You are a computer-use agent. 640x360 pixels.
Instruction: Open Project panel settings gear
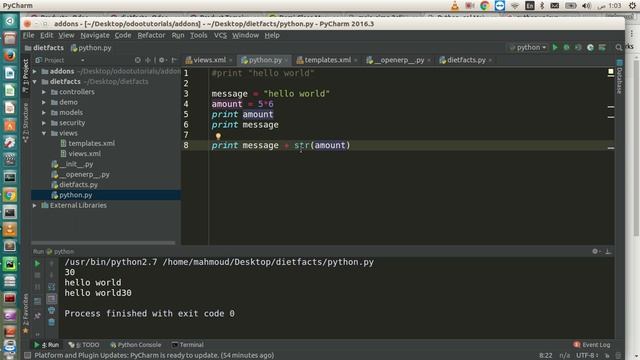tap(162, 60)
